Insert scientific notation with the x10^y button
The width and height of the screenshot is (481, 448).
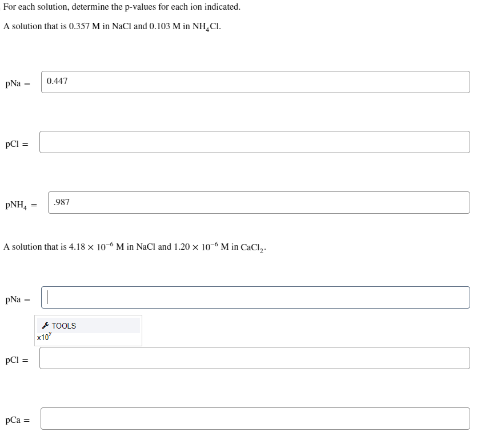(x=43, y=337)
